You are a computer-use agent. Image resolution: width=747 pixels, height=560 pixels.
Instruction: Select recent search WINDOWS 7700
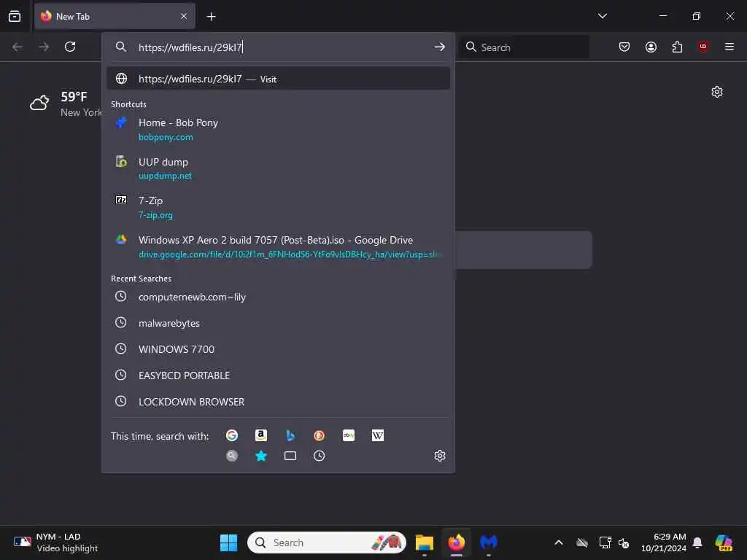tap(278, 349)
